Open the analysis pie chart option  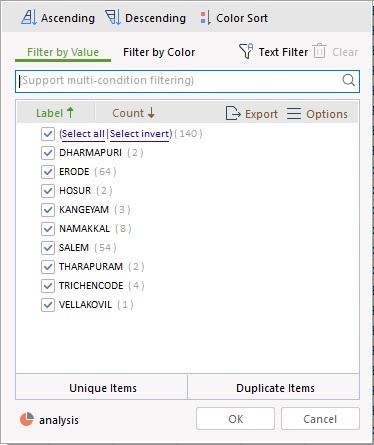click(49, 420)
